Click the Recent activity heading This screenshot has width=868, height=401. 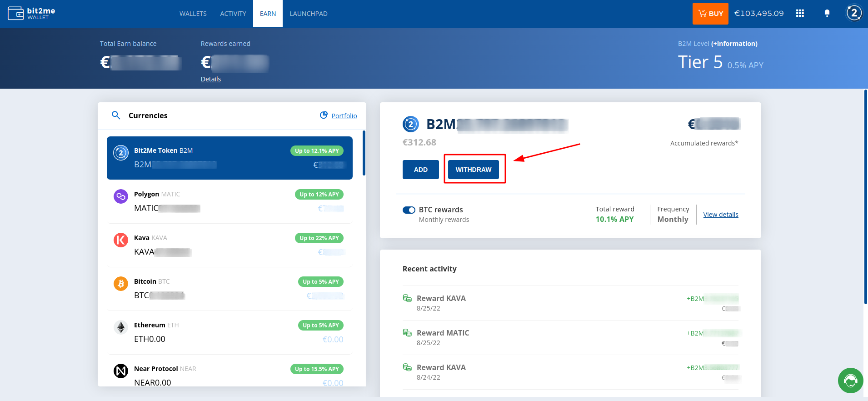coord(429,269)
